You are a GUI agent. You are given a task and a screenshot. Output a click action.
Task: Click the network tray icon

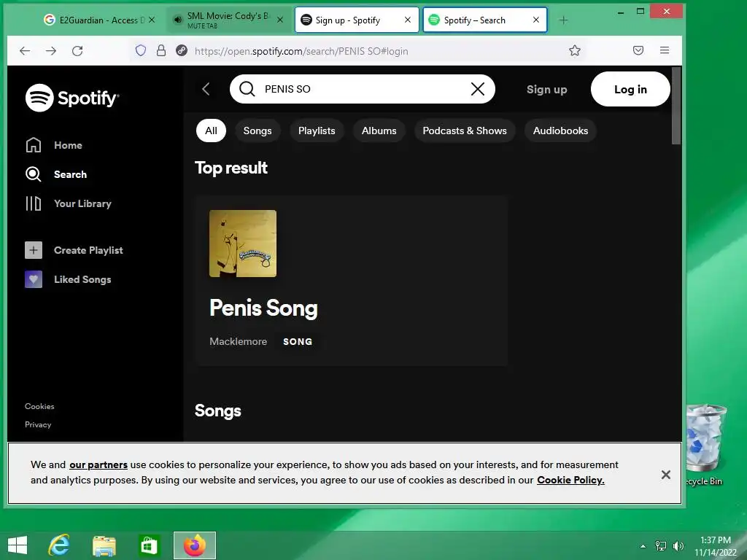click(660, 545)
